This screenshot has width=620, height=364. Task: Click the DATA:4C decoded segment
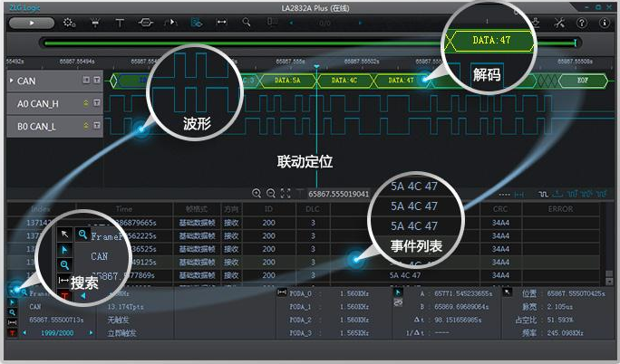click(x=344, y=81)
